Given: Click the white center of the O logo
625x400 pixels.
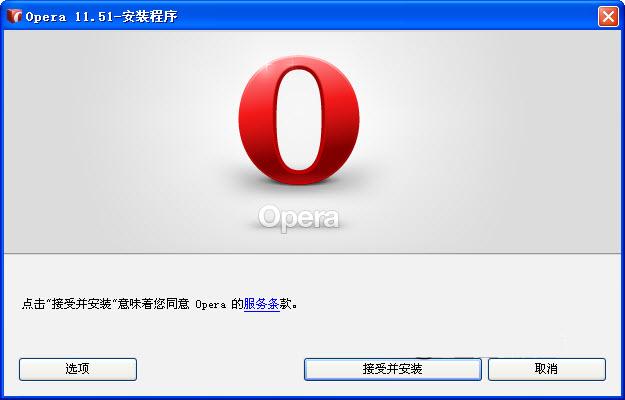Looking at the screenshot, I should pyautogui.click(x=299, y=120).
